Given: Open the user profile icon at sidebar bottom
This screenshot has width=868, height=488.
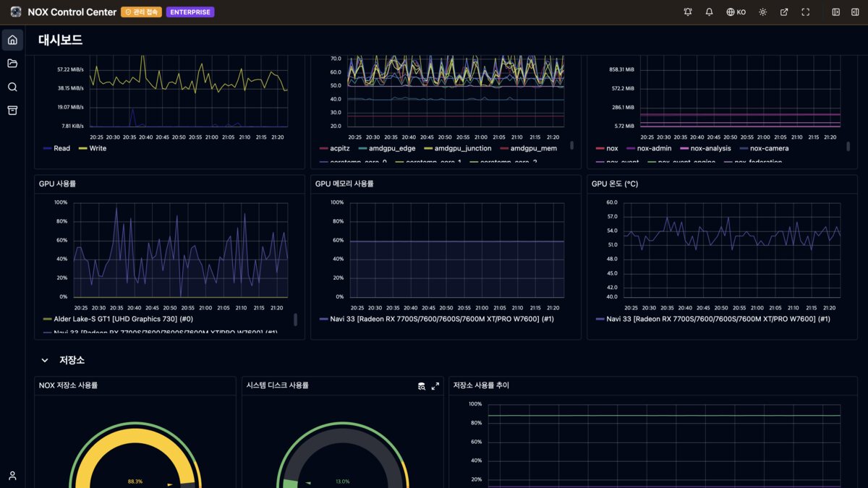Looking at the screenshot, I should click(x=12, y=476).
